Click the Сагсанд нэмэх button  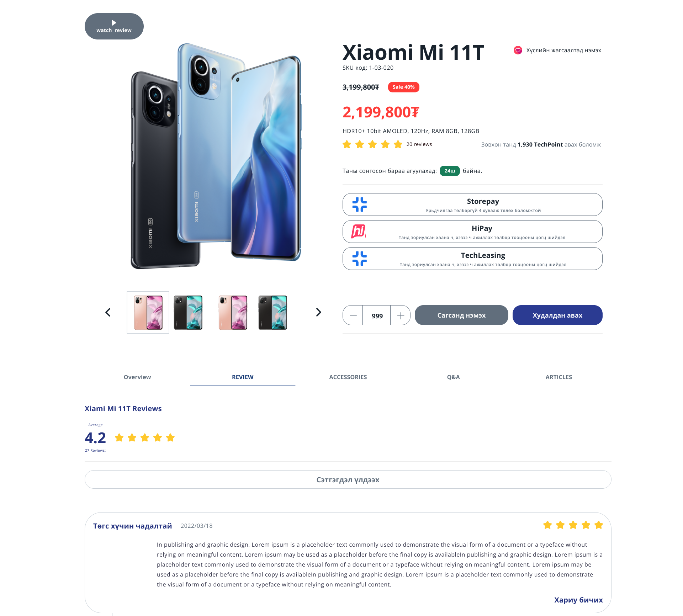pos(461,315)
